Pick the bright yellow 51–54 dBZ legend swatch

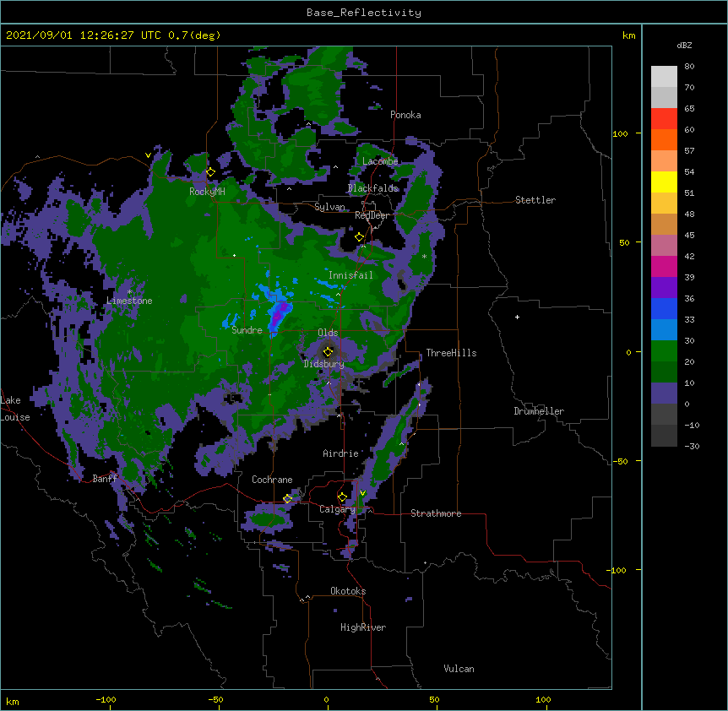[664, 182]
